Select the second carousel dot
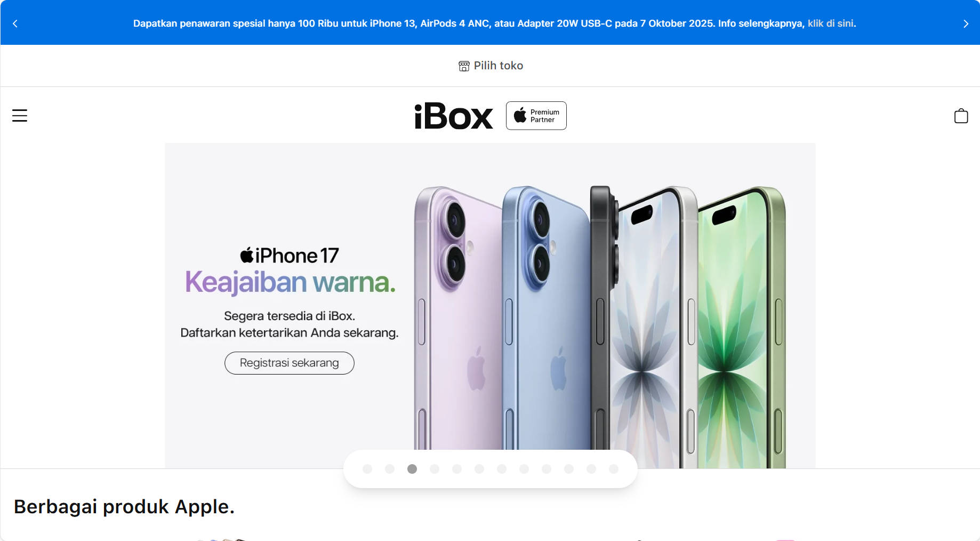Image resolution: width=980 pixels, height=541 pixels. pos(390,469)
